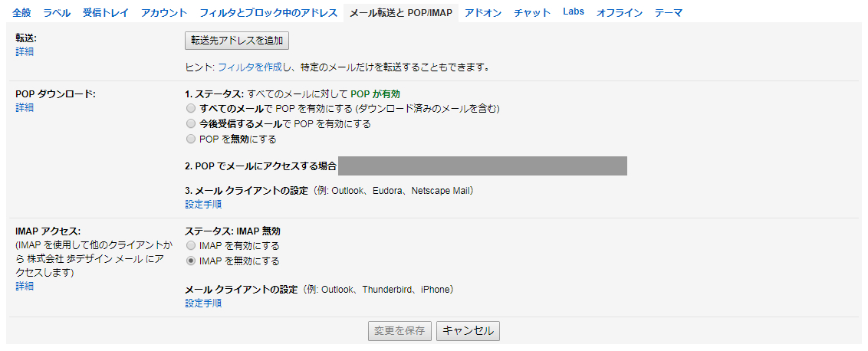Enable IMAP with IMAP を有効にする
This screenshot has height=351, width=868.
point(191,246)
